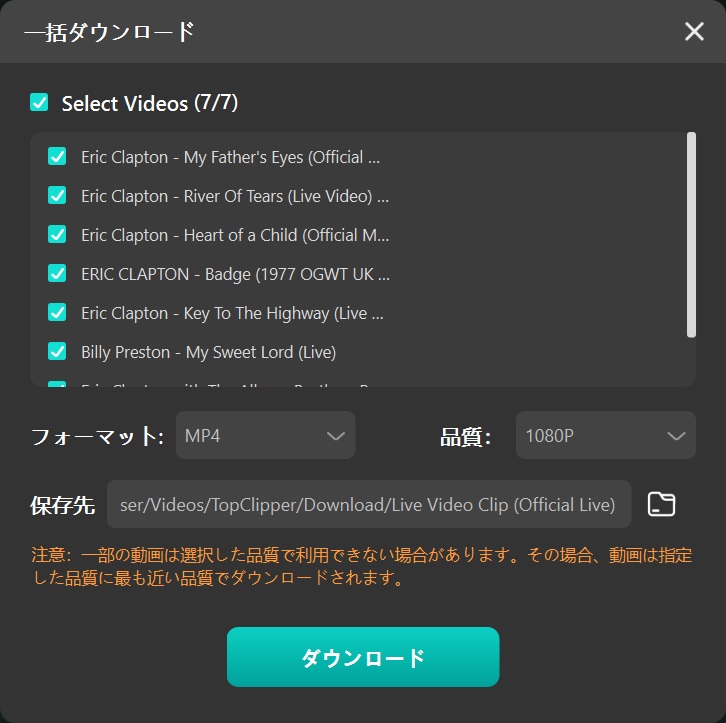Close the batch download dialog
Screen dimensions: 726x723
click(x=694, y=31)
